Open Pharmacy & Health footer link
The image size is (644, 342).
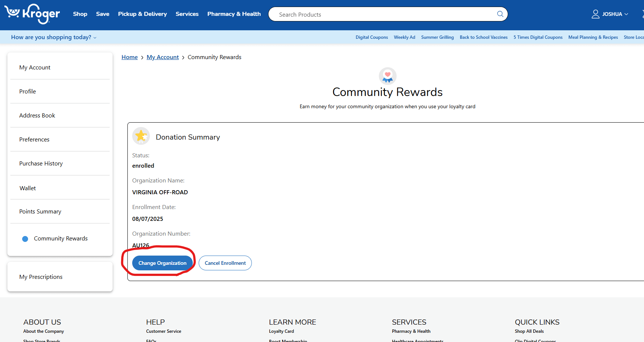click(x=411, y=331)
